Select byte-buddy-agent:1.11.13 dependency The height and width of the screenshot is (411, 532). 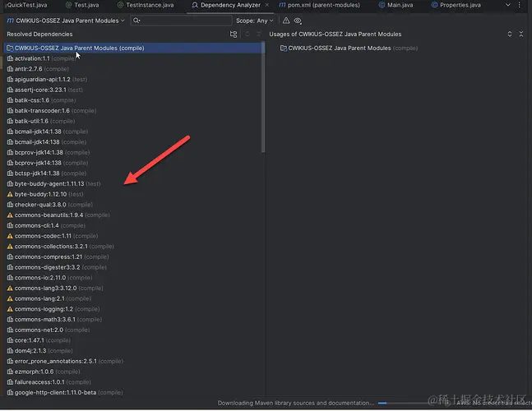point(53,184)
